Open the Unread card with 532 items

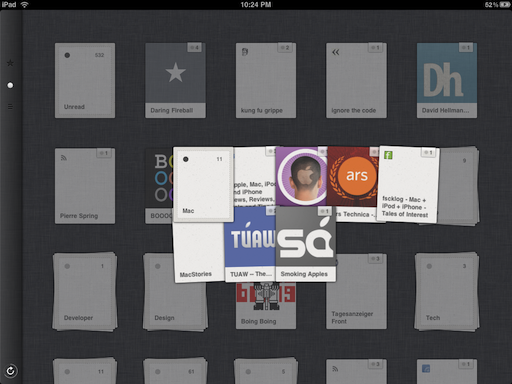[x=85, y=80]
